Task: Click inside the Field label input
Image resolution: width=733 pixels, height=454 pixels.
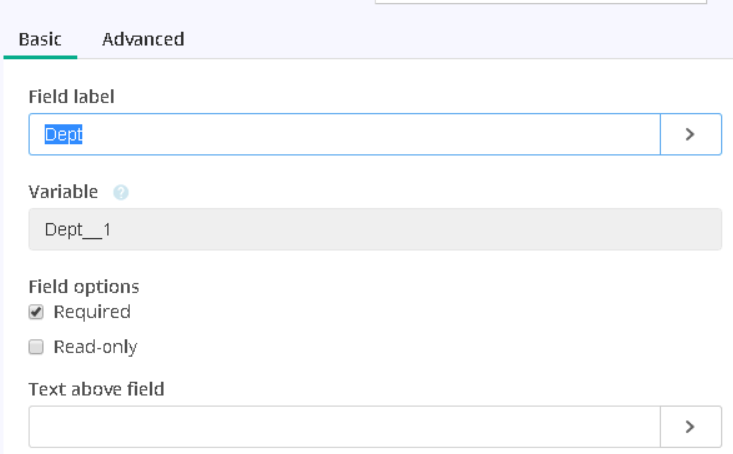Action: [345, 134]
